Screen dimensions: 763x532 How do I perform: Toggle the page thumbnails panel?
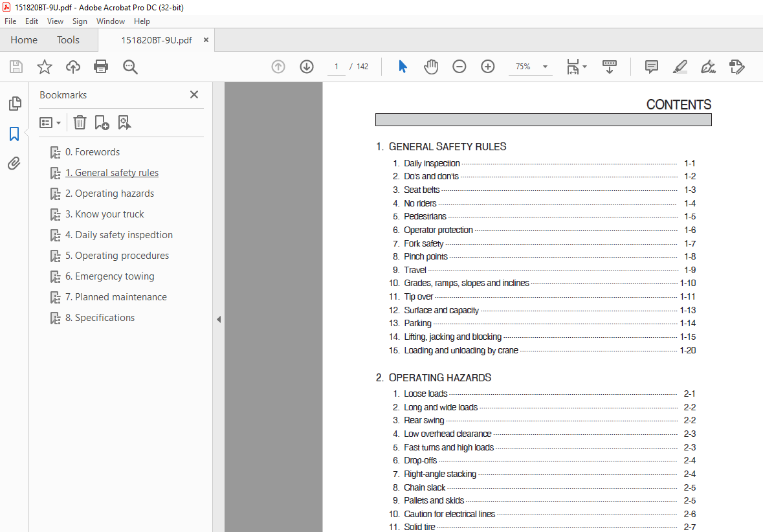pyautogui.click(x=14, y=104)
